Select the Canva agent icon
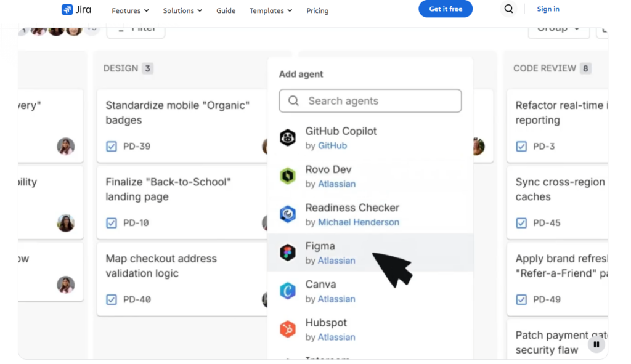631x364 pixels. (x=288, y=291)
